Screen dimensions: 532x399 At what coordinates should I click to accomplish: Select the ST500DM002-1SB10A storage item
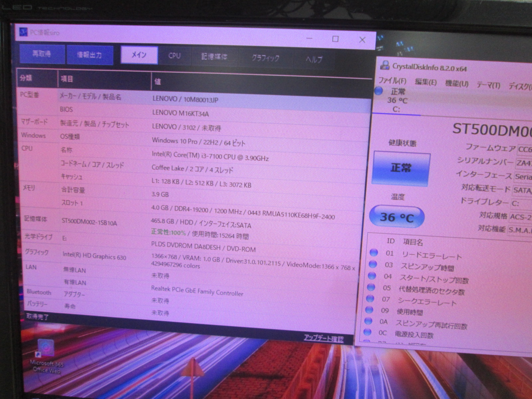click(x=89, y=221)
